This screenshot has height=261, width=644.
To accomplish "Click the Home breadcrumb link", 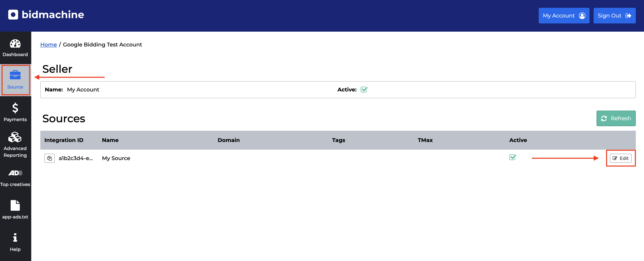I will tap(49, 44).
